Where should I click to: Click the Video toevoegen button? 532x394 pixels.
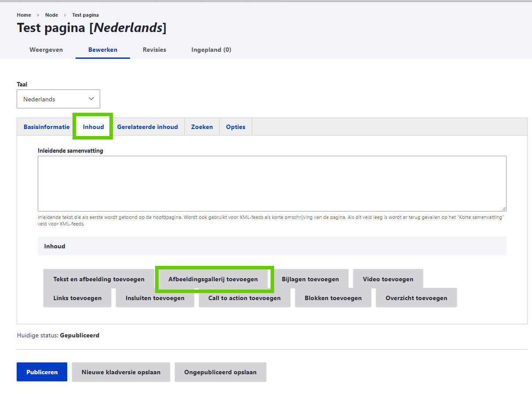388,279
